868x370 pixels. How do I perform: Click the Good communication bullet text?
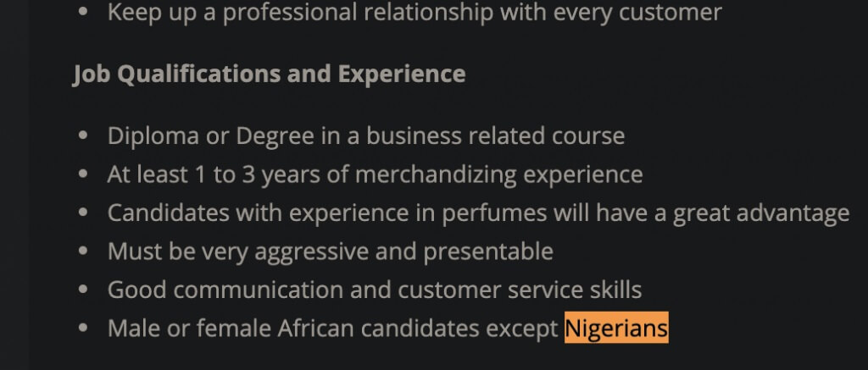[x=375, y=290]
